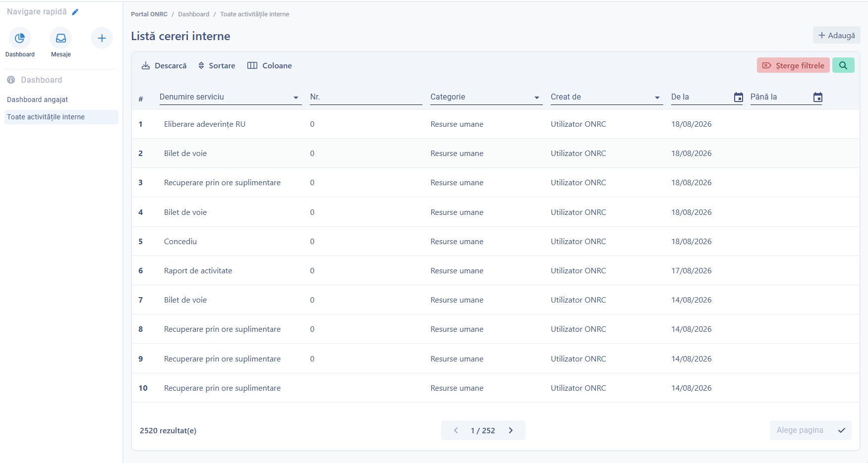
Task: Expand Categorie filter dropdown
Action: pyautogui.click(x=537, y=98)
